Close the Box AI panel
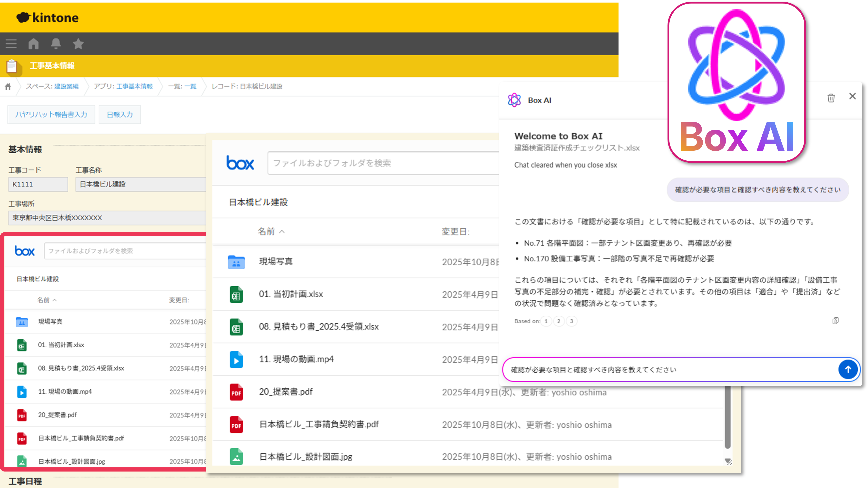868x488 pixels. pyautogui.click(x=853, y=97)
